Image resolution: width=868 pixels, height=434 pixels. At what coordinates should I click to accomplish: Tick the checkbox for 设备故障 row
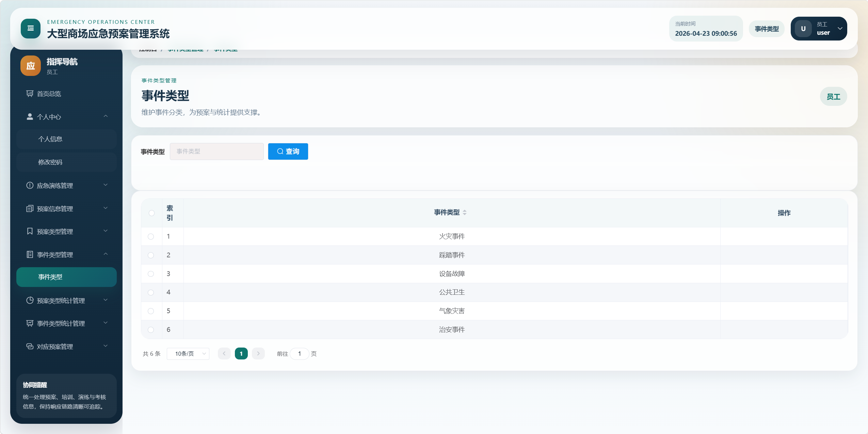pyautogui.click(x=151, y=274)
